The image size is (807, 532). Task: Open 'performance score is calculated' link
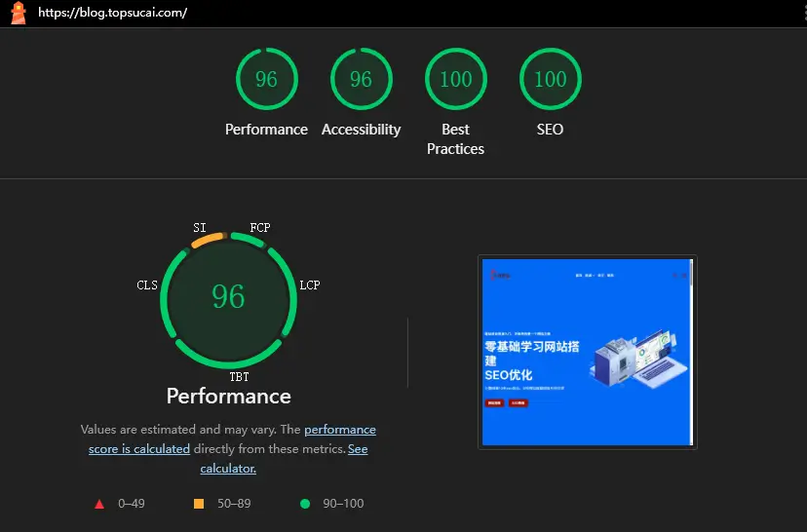(232, 438)
